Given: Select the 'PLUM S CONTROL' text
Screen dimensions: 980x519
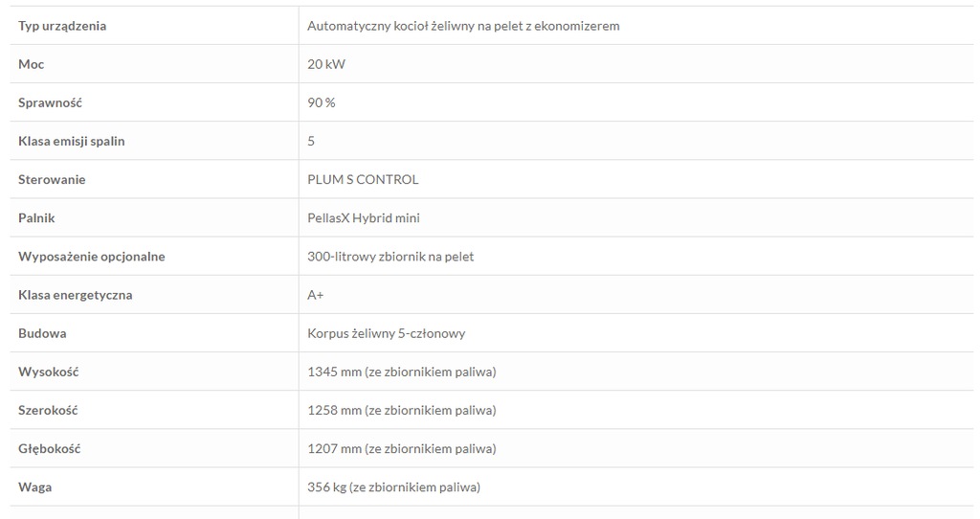Looking at the screenshot, I should pyautogui.click(x=363, y=179).
